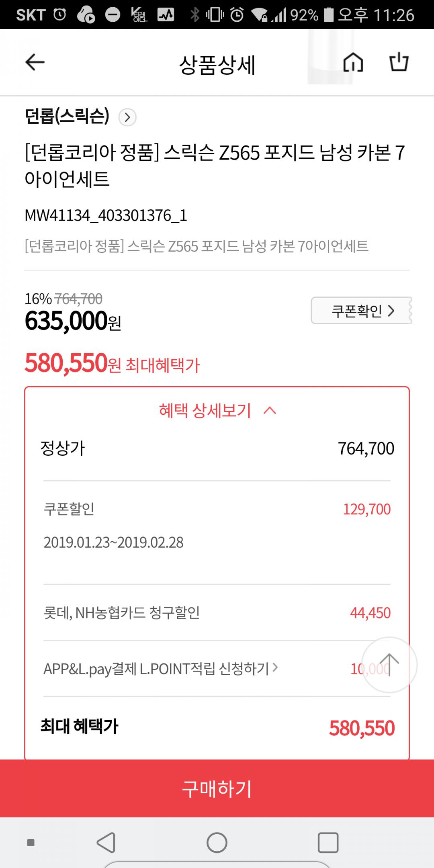Screen dimensions: 434x868
Task: Tap the scroll-to-top arrow button
Action: tap(389, 665)
